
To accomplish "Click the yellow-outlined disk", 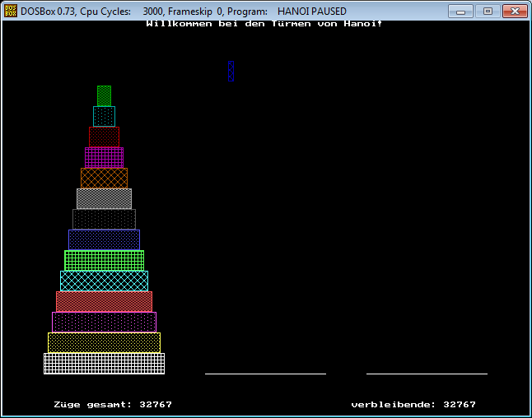I will [x=104, y=342].
